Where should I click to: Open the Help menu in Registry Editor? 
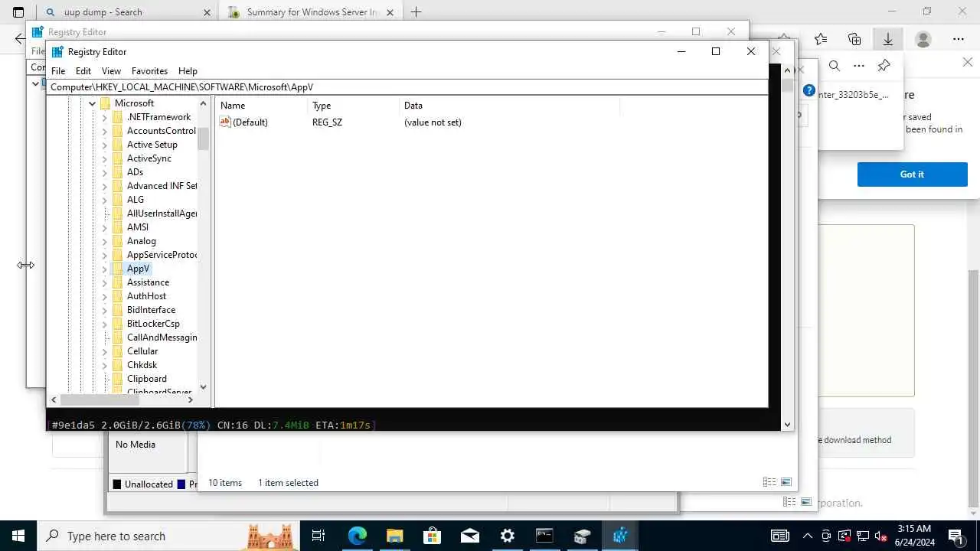[x=188, y=70]
